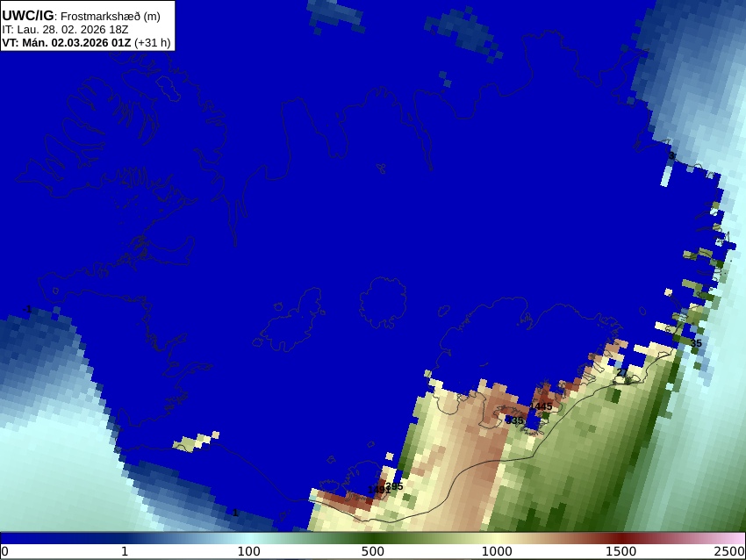Image resolution: width=746 pixels, height=560 pixels.
Task: Click the colorbar scale label "1500"
Action: [x=620, y=552]
